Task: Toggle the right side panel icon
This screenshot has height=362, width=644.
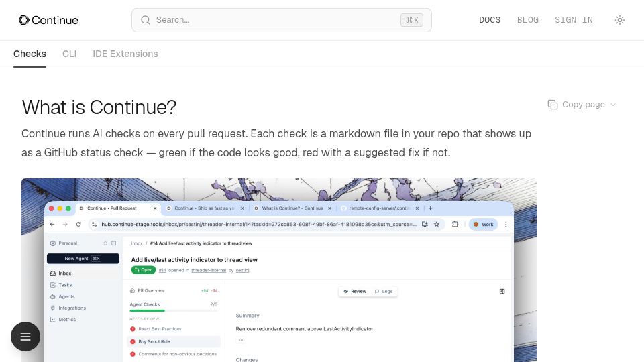Action: 502,292
